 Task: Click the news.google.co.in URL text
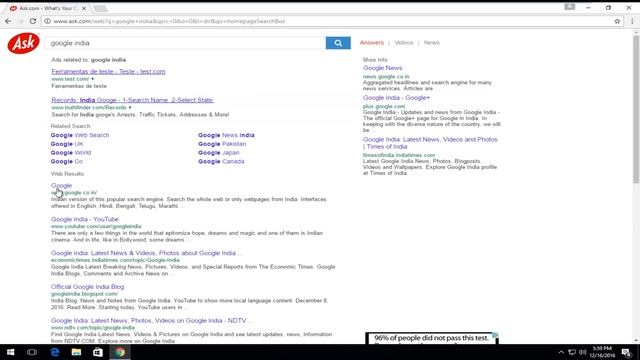(386, 76)
